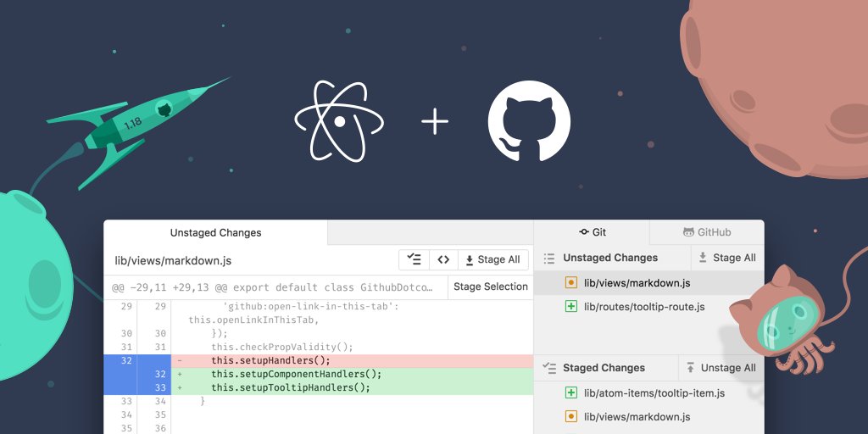The width and height of the screenshot is (868, 434).
Task: Click the Stage Selection button
Action: pos(491,287)
